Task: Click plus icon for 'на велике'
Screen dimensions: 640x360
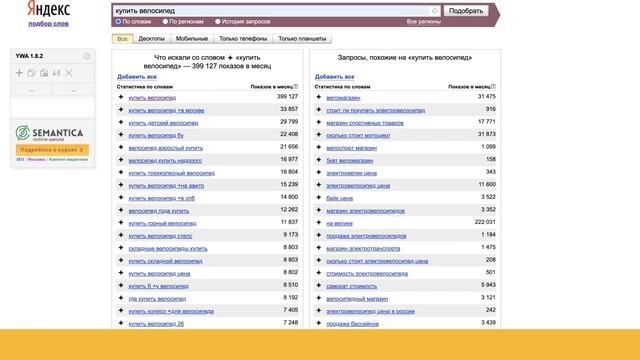Action: coord(319,223)
